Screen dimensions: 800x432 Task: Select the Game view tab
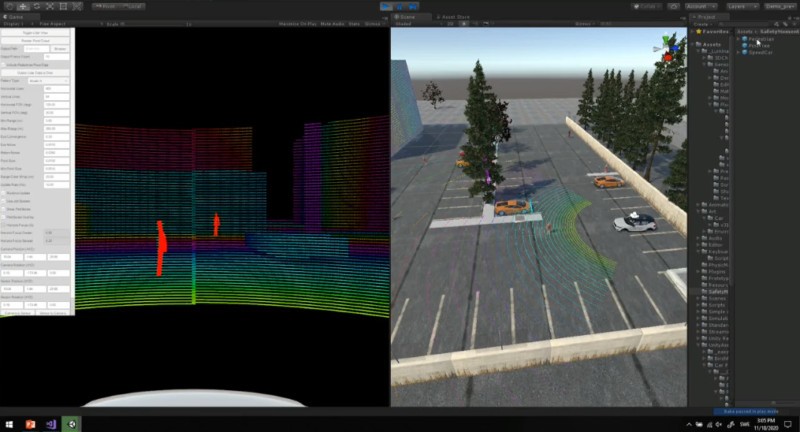[15, 17]
